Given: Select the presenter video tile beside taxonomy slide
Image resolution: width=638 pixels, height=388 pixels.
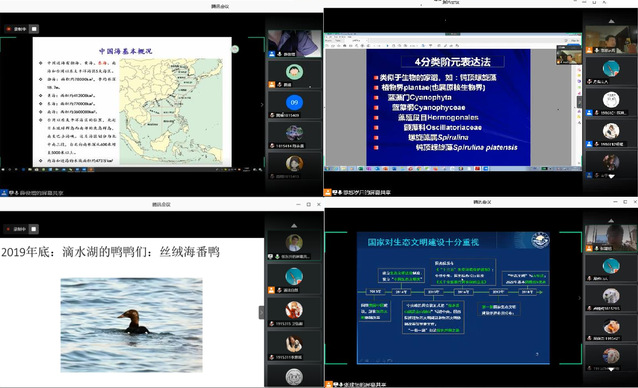Looking at the screenshot, I should point(611,39).
